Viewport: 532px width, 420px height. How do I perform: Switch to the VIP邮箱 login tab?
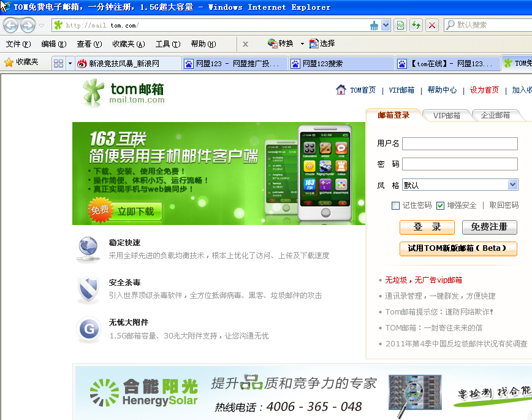(446, 115)
